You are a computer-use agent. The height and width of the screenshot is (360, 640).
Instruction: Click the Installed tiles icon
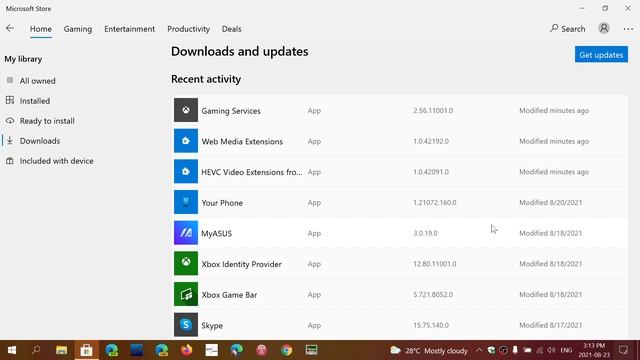pyautogui.click(x=10, y=100)
